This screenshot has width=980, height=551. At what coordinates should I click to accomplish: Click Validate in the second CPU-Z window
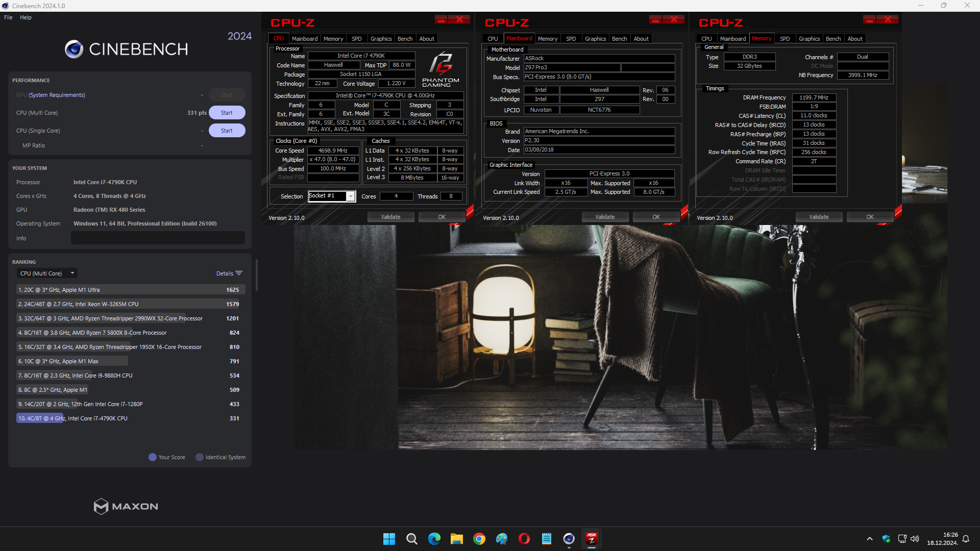point(605,217)
